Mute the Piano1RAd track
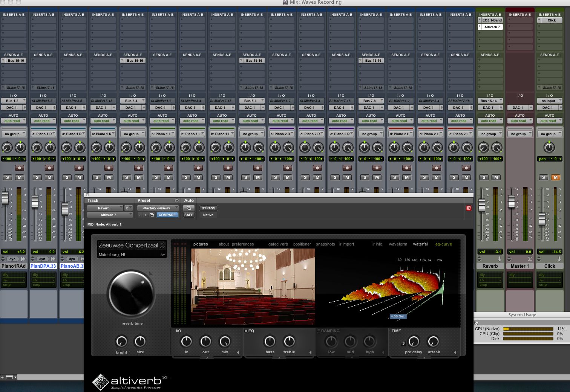Viewport: 570px width, 392px height. coord(20,177)
